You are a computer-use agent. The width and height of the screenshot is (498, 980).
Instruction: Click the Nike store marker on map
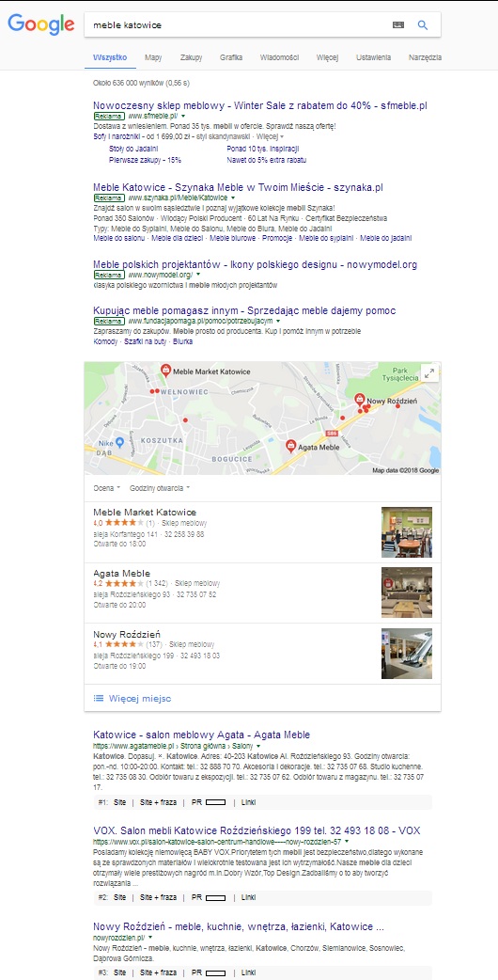point(120,442)
